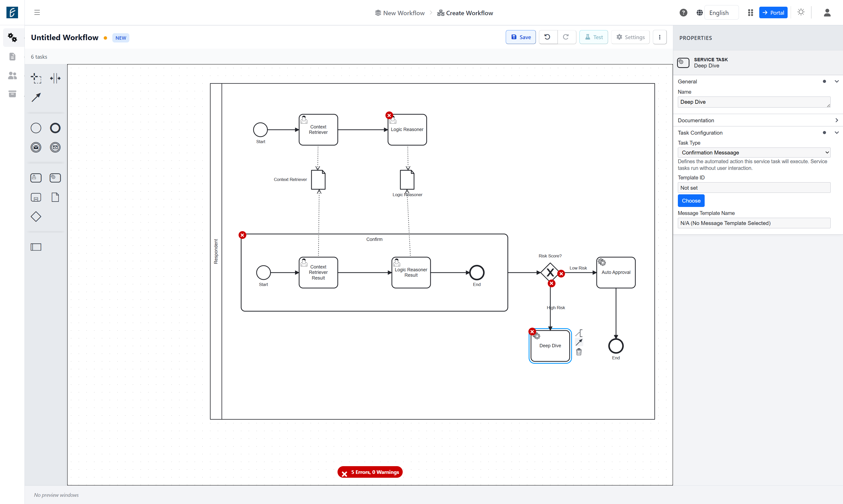Add a service task from palette
Screen dimensions: 843x504
point(55,178)
